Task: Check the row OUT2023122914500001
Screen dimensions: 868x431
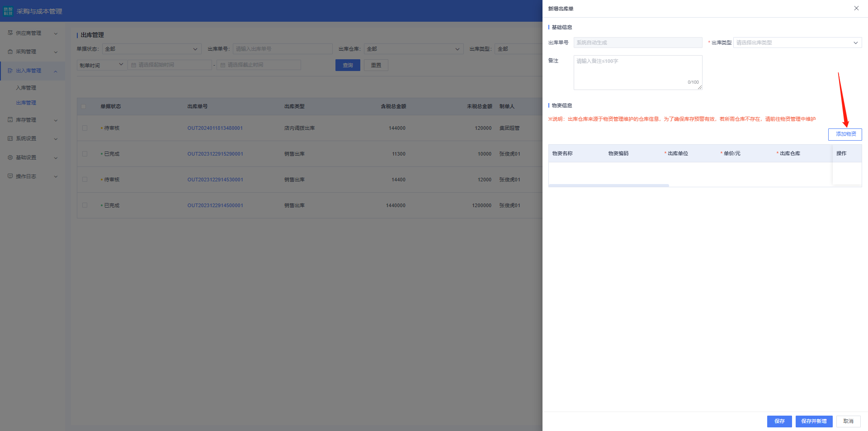Action: coord(85,205)
